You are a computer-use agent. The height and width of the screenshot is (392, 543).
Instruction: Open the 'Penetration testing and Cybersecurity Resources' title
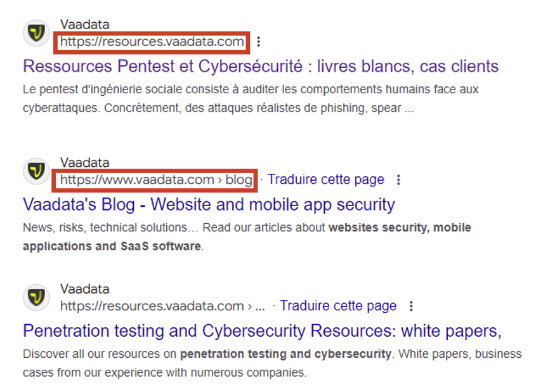(x=262, y=330)
